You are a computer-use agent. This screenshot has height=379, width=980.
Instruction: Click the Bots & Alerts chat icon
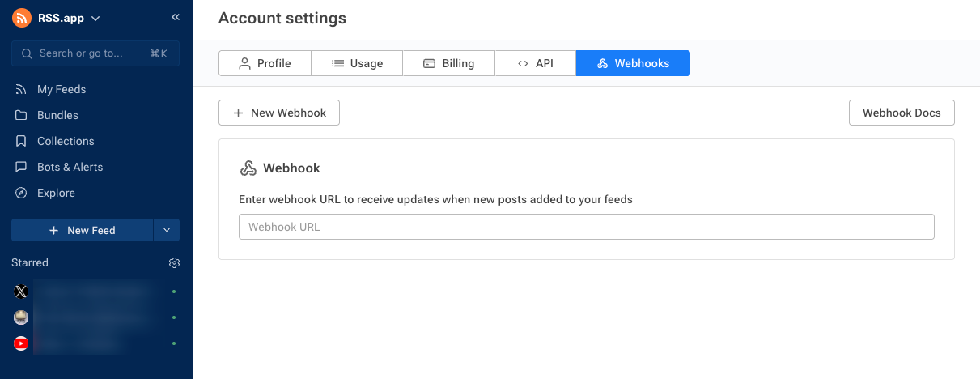tap(21, 167)
